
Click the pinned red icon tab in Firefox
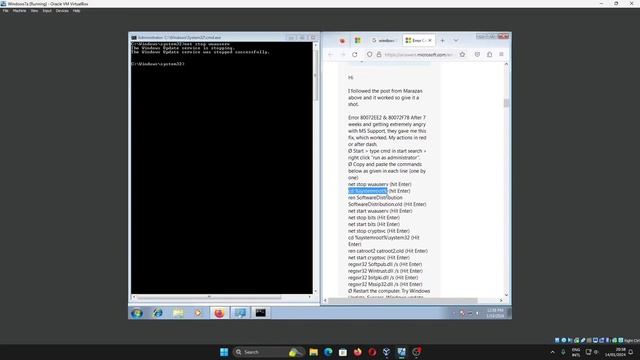(342, 40)
